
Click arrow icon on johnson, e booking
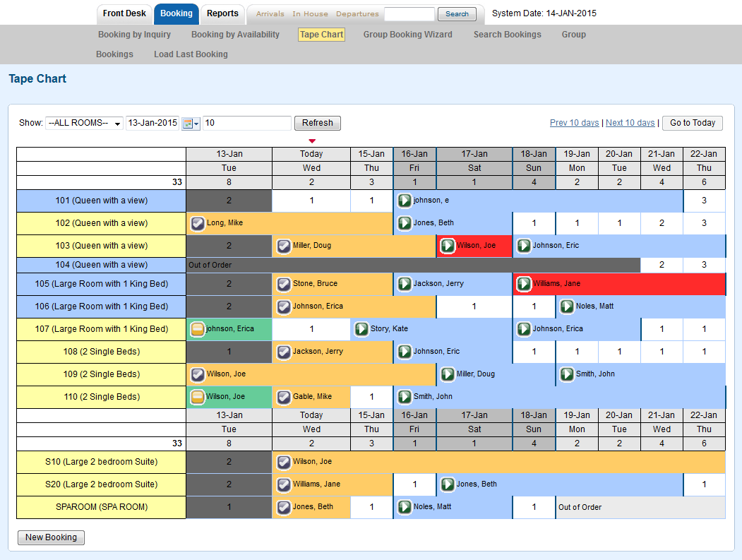point(405,201)
